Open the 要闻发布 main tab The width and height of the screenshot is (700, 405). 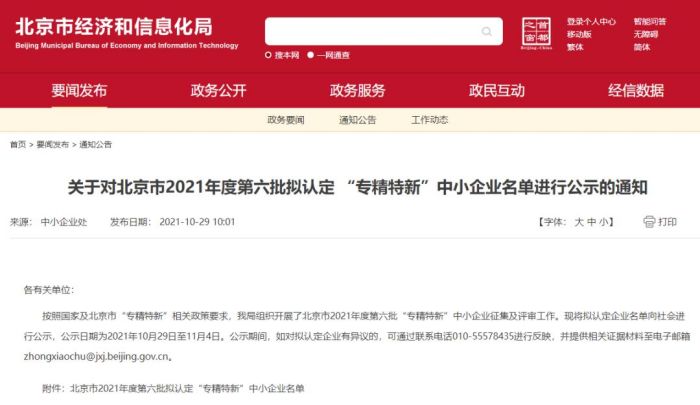(79, 91)
